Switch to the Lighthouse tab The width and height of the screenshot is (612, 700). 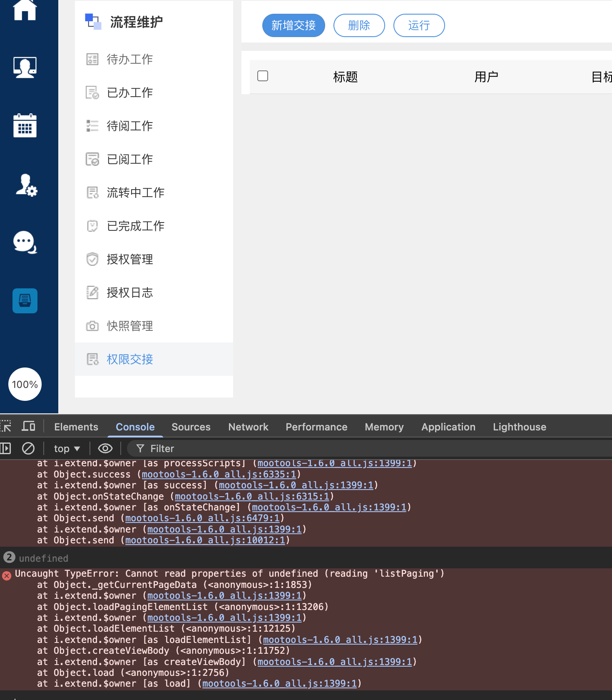pyautogui.click(x=520, y=427)
